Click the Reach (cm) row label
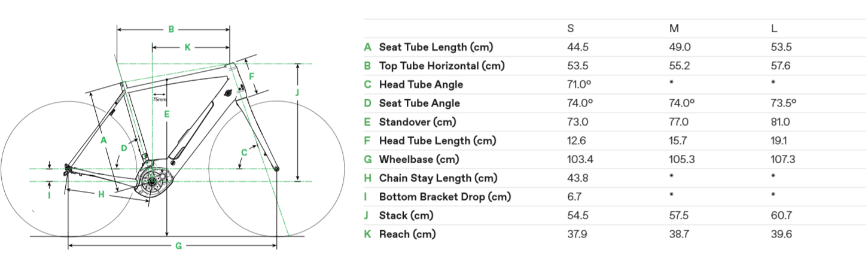The height and width of the screenshot is (256, 868). [x=407, y=234]
